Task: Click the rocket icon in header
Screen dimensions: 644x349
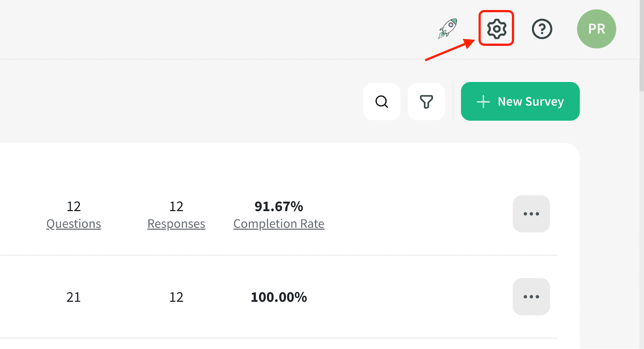Action: coord(448,29)
